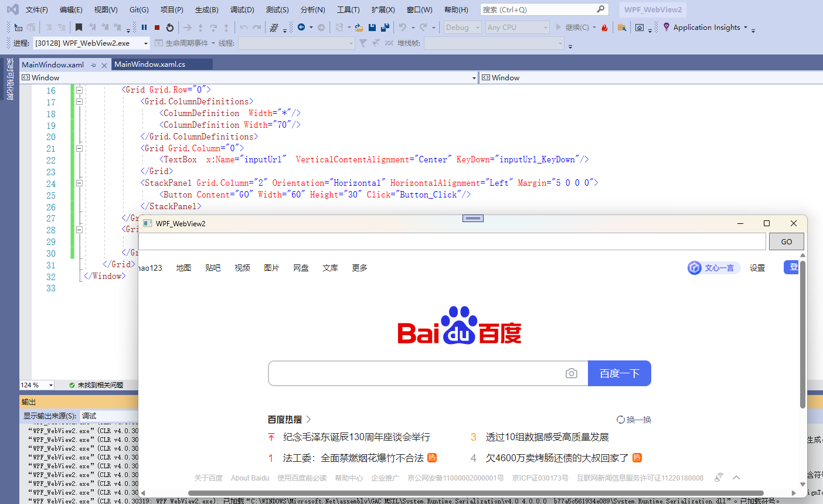Navigate backward with the blue arrow
The height and width of the screenshot is (504, 823).
click(301, 28)
